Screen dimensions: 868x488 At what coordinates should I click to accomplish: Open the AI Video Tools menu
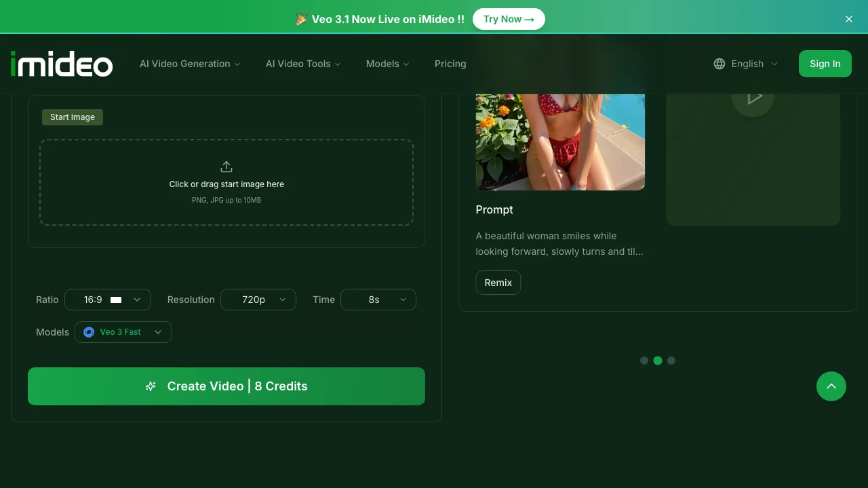point(303,64)
